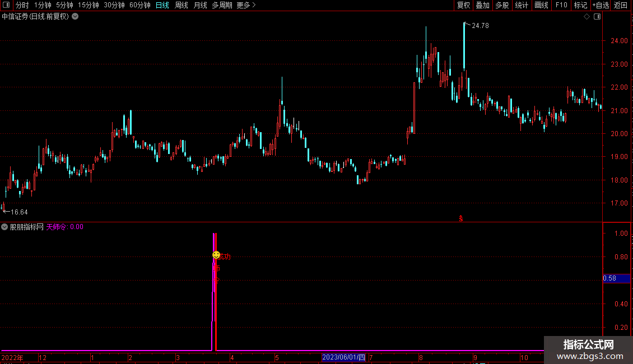Image resolution: width=633 pixels, height=364 pixels.
Task: Activate the 画线 drawing tool
Action: coord(541,5)
